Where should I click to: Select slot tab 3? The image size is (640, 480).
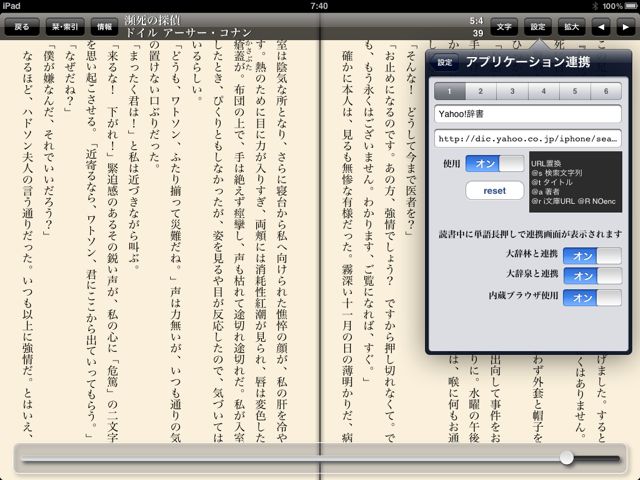pyautogui.click(x=512, y=91)
